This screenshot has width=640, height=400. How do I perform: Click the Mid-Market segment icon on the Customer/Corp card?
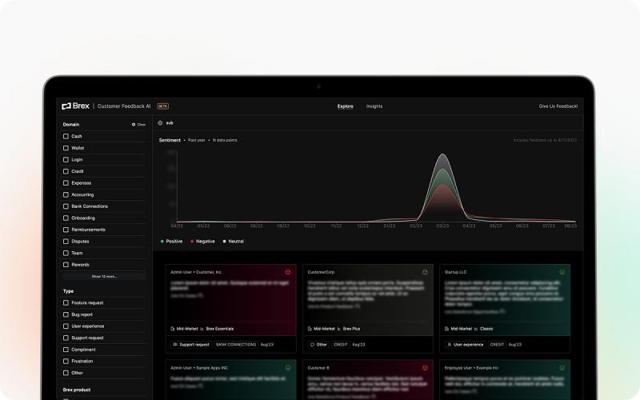tap(311, 328)
